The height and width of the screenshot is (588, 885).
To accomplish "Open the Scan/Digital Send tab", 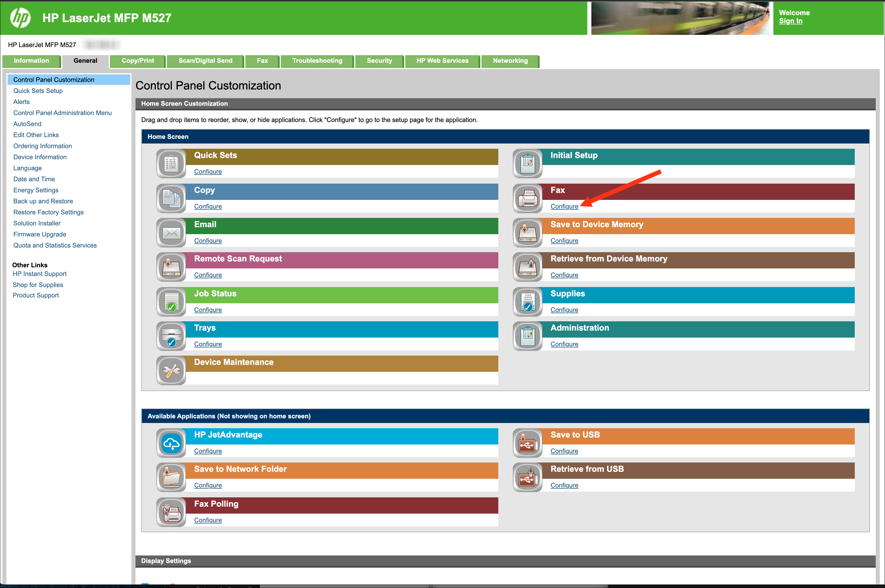I will click(205, 61).
